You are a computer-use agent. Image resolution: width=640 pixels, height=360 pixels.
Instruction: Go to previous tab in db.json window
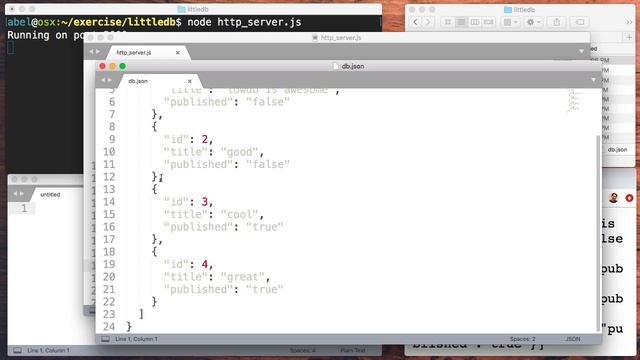coord(103,80)
